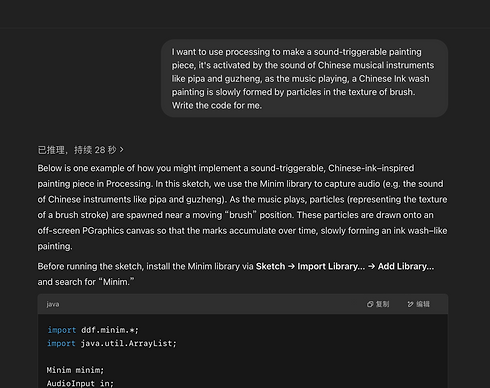Click the copy icon in code header
This screenshot has width=490, height=388.
370,304
